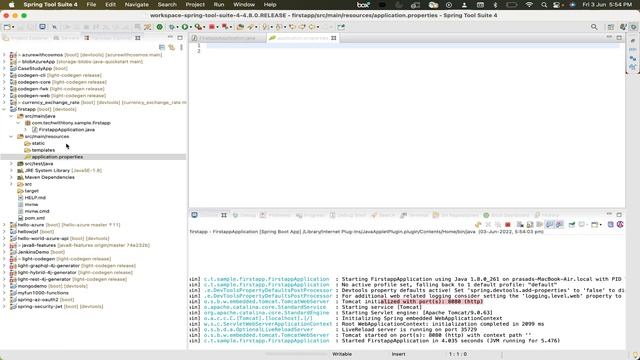Click the red Stop toolbar icon
This screenshot has height=360, width=640.
click(x=212, y=27)
